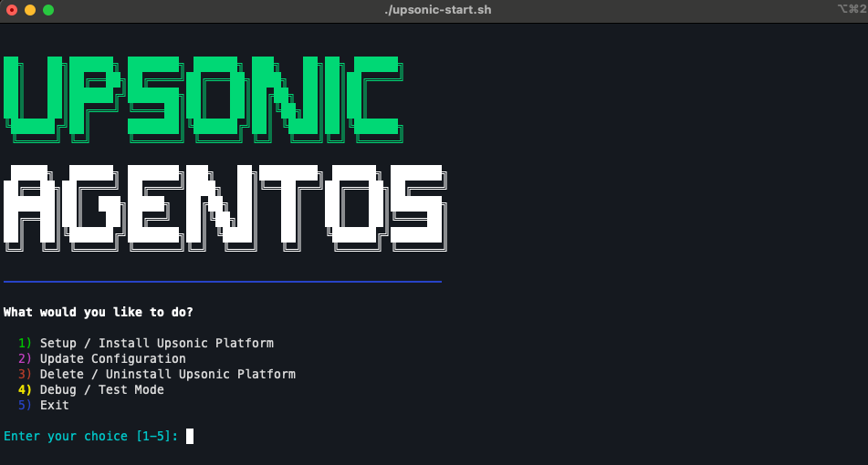Viewport: 868px width, 465px height.
Task: Click the white AGENTOS ASCII banner
Action: point(225,208)
